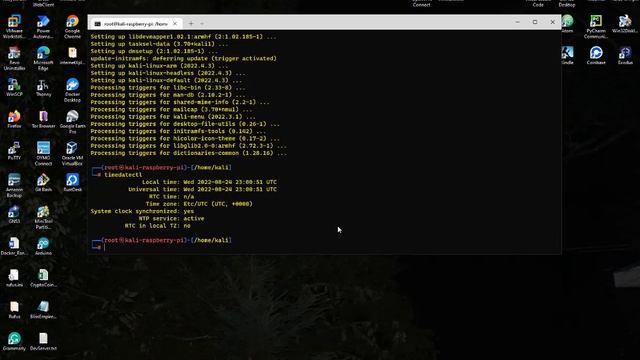Maximize the terminal window
The height and width of the screenshot is (360, 640).
tap(535, 22)
